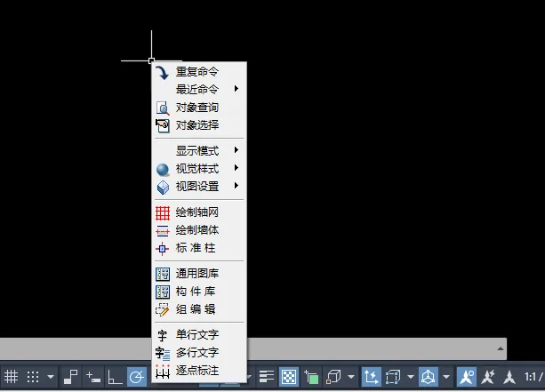Select 逐点标注 dimension entry
Screen dimensions: 545x392
[199, 371]
